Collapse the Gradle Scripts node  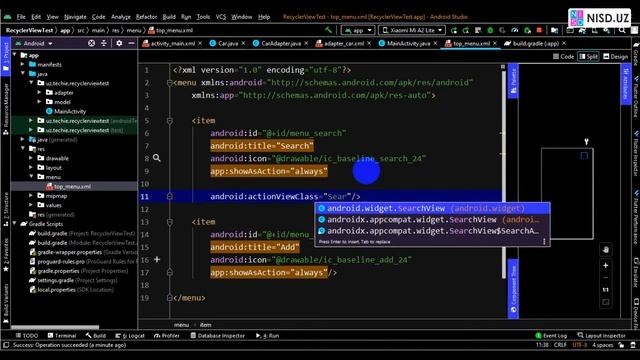coord(15,224)
